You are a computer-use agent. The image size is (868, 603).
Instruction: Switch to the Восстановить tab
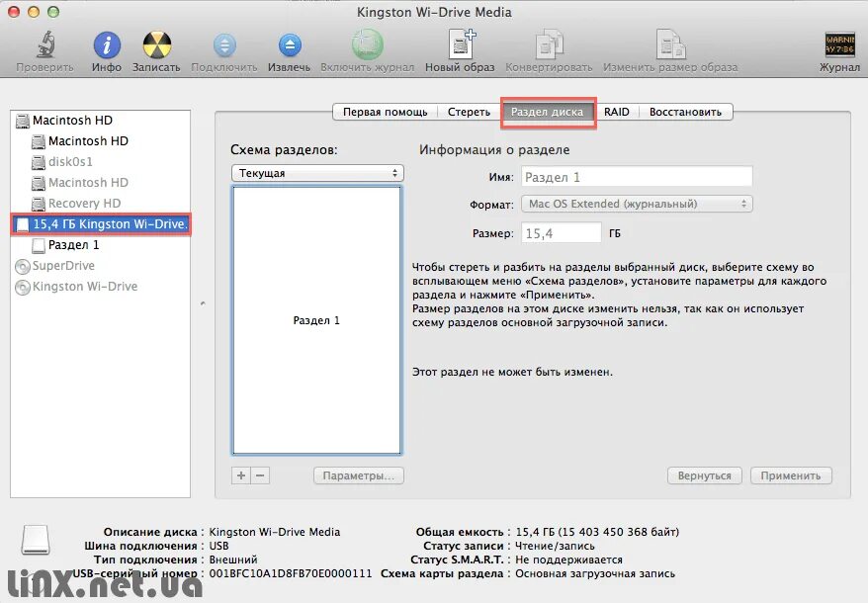(685, 112)
